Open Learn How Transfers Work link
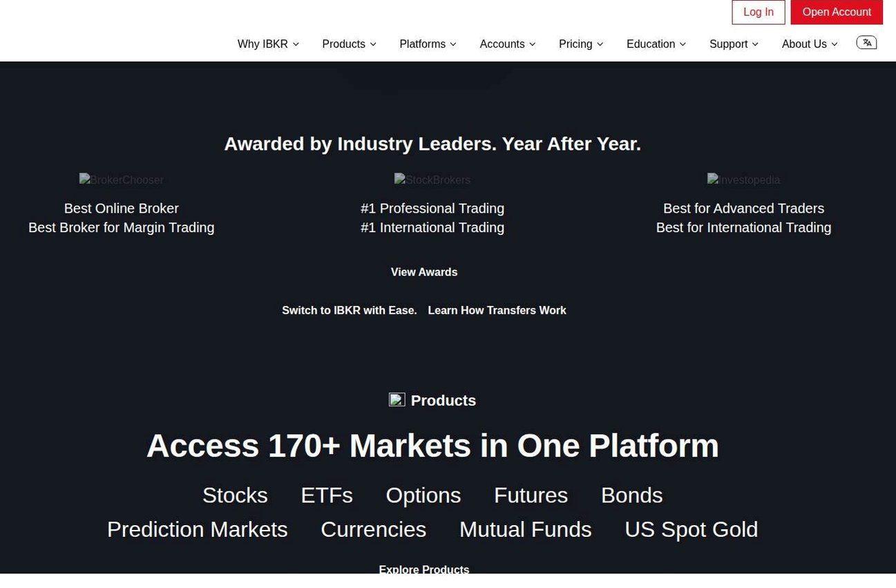 (497, 310)
